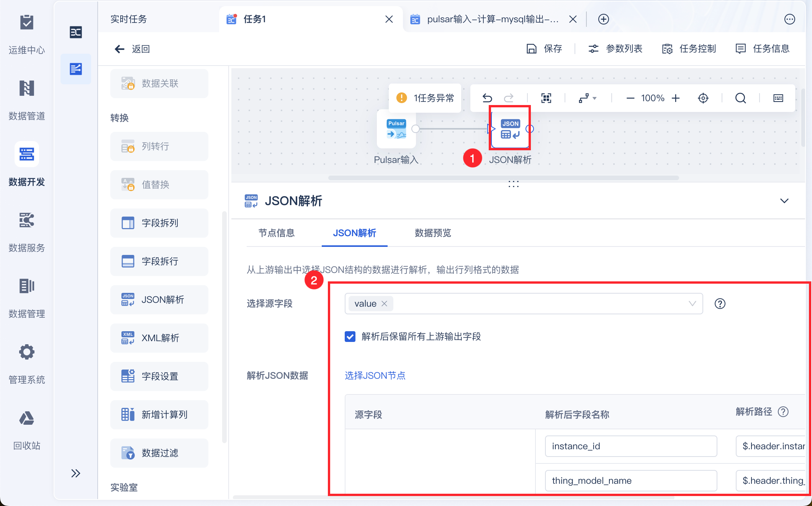
Task: Toggle 解析后保留所有上游输出字段 checkbox
Action: coord(350,337)
